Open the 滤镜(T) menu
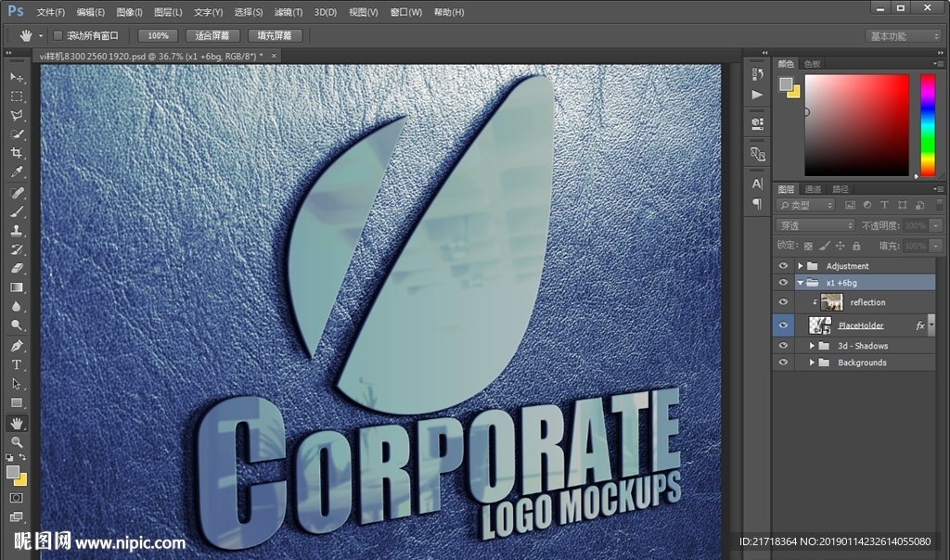 [289, 12]
